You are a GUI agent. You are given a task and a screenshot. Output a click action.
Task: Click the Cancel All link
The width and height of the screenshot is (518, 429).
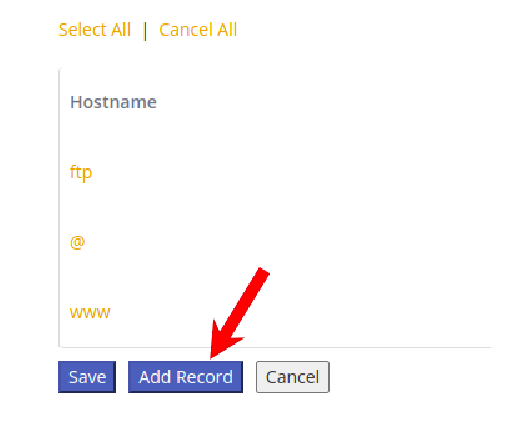point(198,30)
